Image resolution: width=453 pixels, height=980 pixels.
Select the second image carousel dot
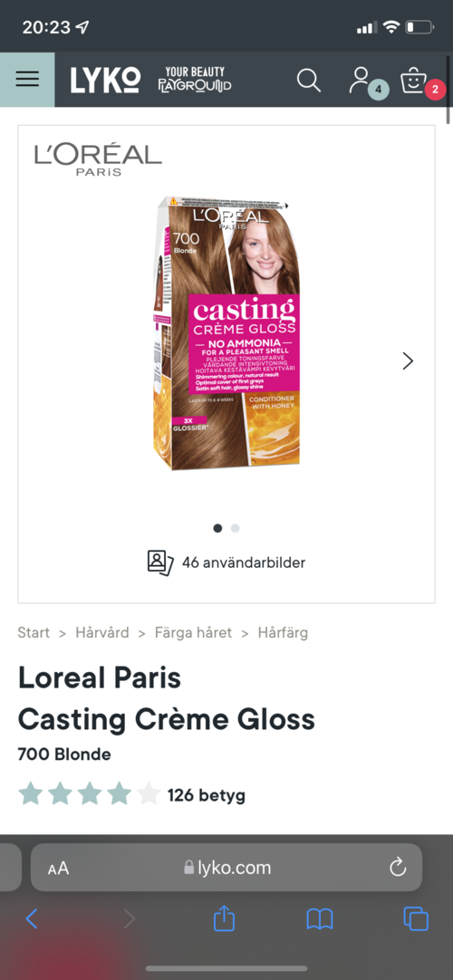click(x=235, y=528)
